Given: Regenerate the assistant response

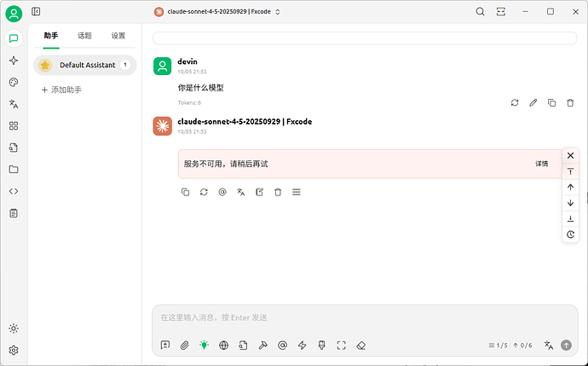Looking at the screenshot, I should [x=204, y=192].
